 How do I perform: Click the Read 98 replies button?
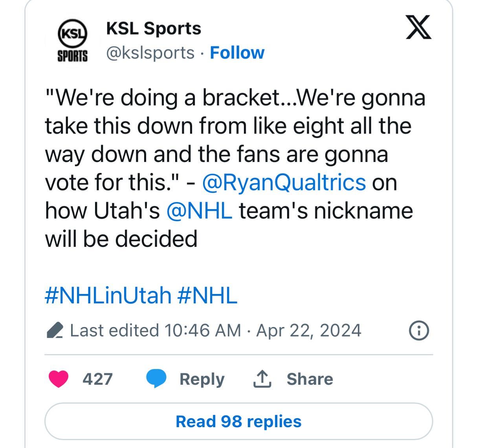pos(238,421)
